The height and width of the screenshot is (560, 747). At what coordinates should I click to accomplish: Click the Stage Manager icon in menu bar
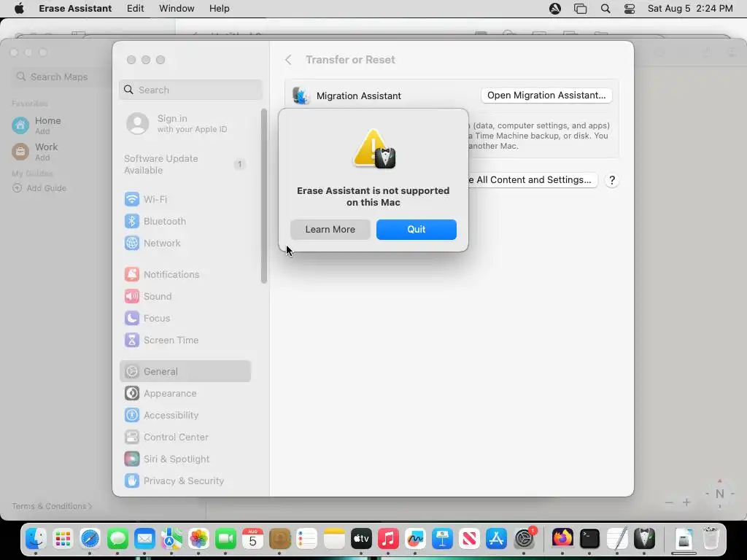point(580,9)
